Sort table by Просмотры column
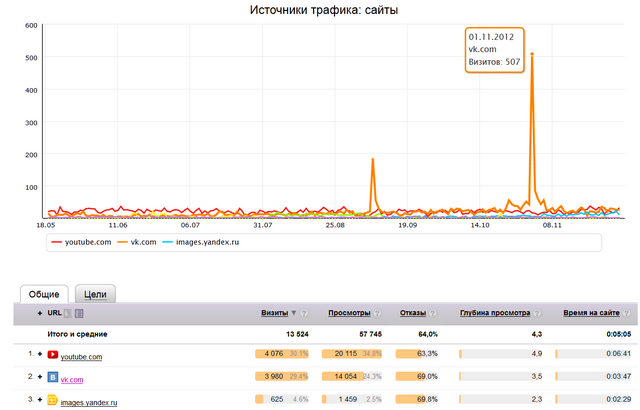The width and height of the screenshot is (640, 410). [x=349, y=313]
